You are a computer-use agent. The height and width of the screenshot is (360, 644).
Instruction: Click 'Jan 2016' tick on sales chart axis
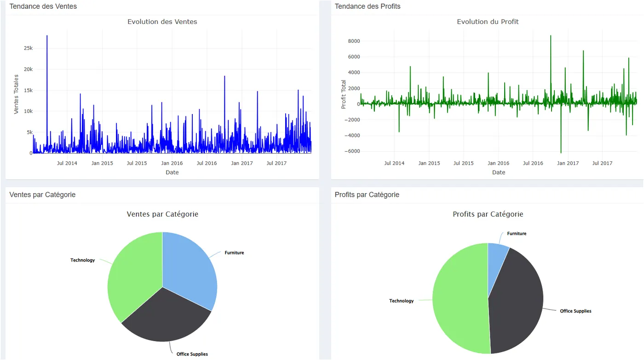tap(172, 163)
